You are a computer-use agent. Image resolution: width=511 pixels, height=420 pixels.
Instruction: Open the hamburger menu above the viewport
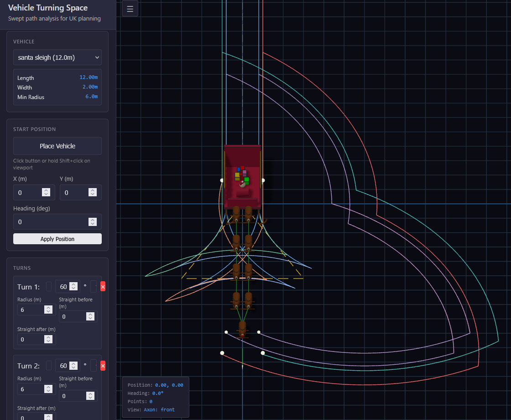(130, 9)
